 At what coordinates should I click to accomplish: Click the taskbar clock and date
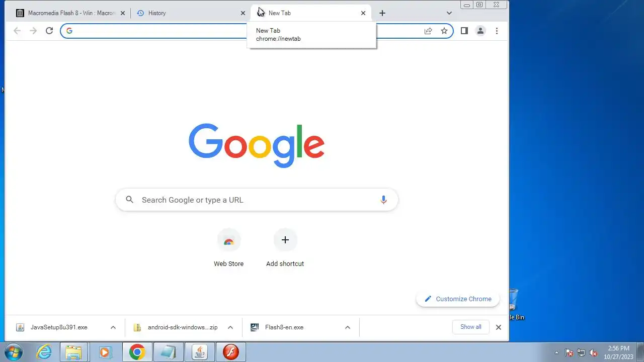click(x=618, y=352)
